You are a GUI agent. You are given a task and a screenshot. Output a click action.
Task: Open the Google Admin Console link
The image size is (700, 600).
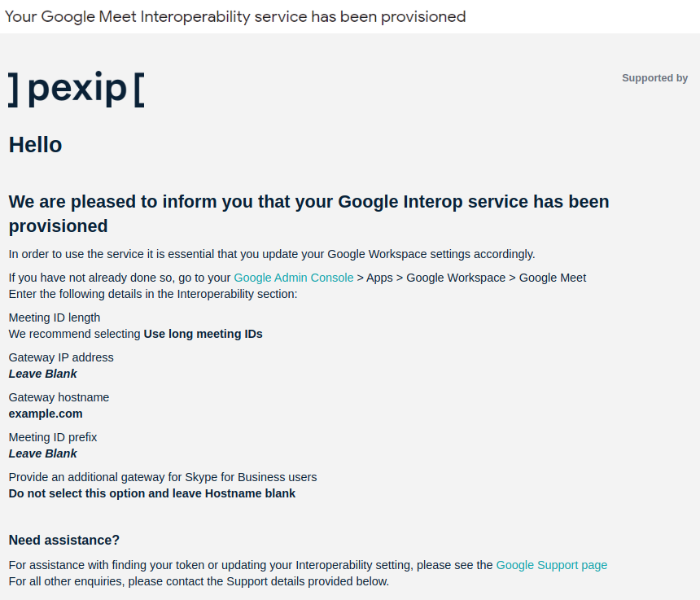[293, 278]
